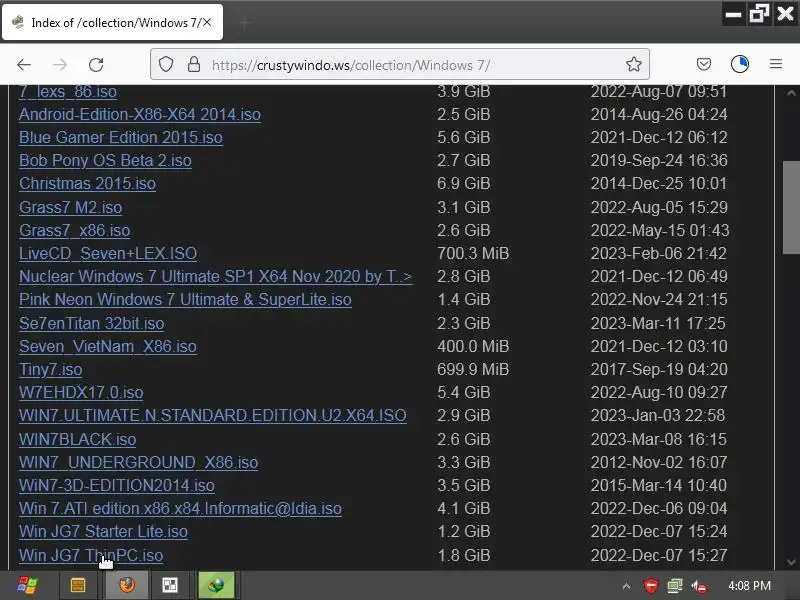Open the file manager taskbar icon

[78, 585]
